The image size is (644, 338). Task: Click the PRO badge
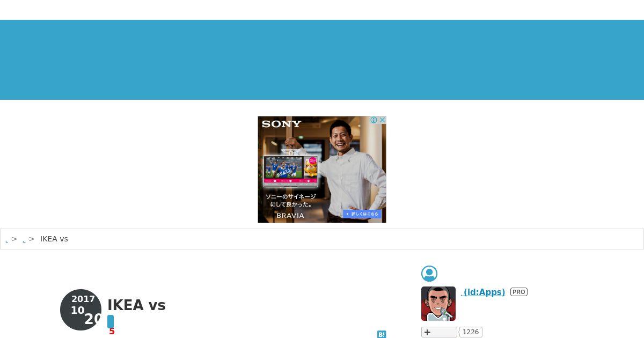click(x=519, y=292)
